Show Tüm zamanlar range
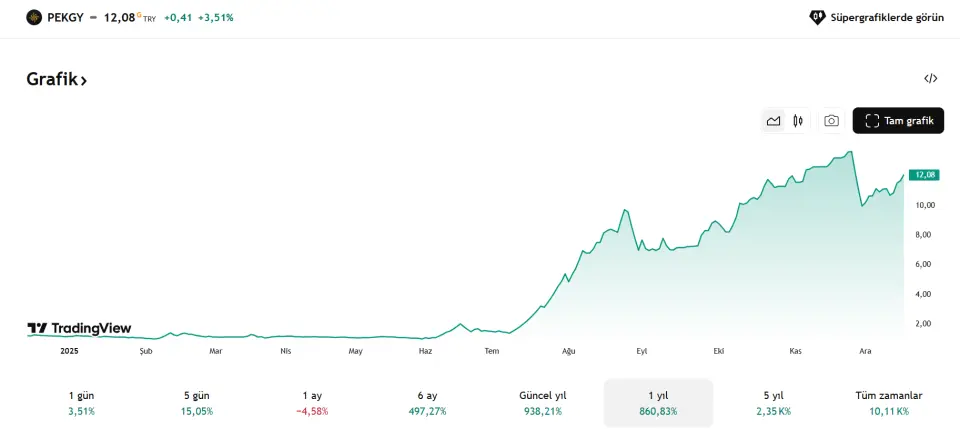This screenshot has height=429, width=960. pos(888,403)
